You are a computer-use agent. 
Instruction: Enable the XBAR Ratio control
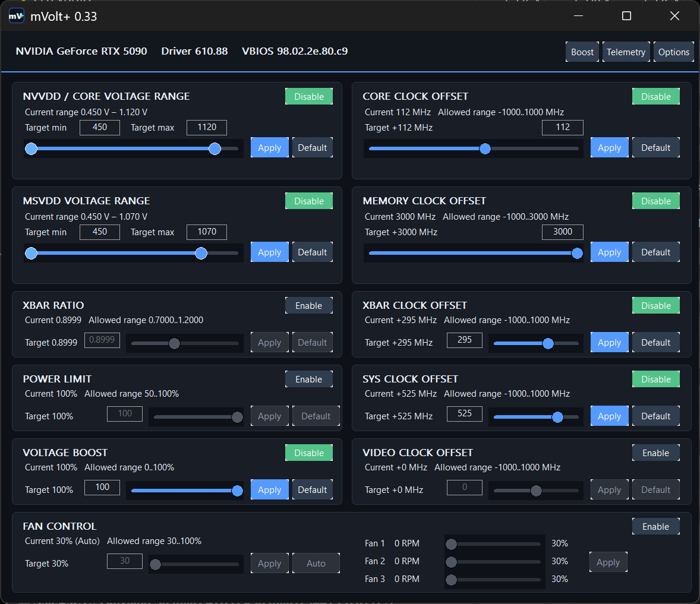pos(309,306)
